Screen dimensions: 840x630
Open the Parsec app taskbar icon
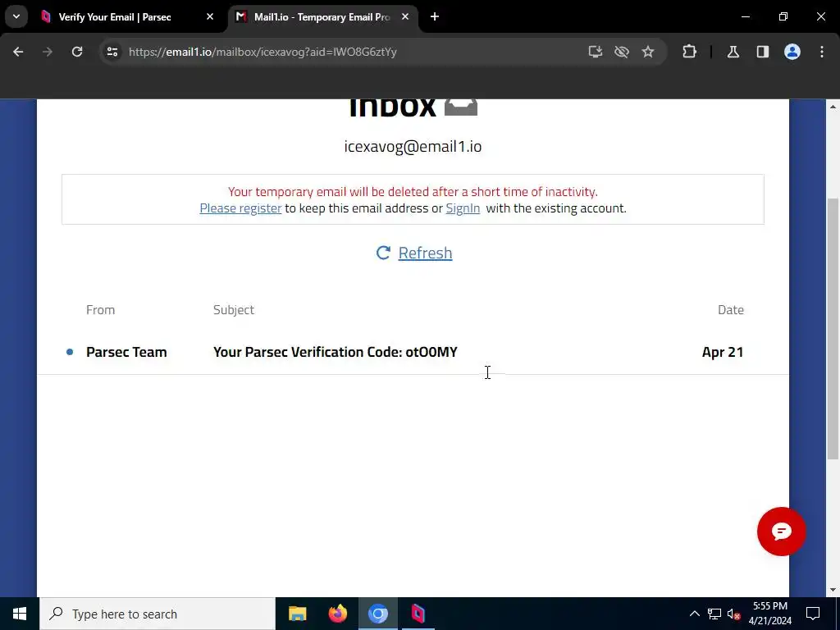pyautogui.click(x=418, y=614)
